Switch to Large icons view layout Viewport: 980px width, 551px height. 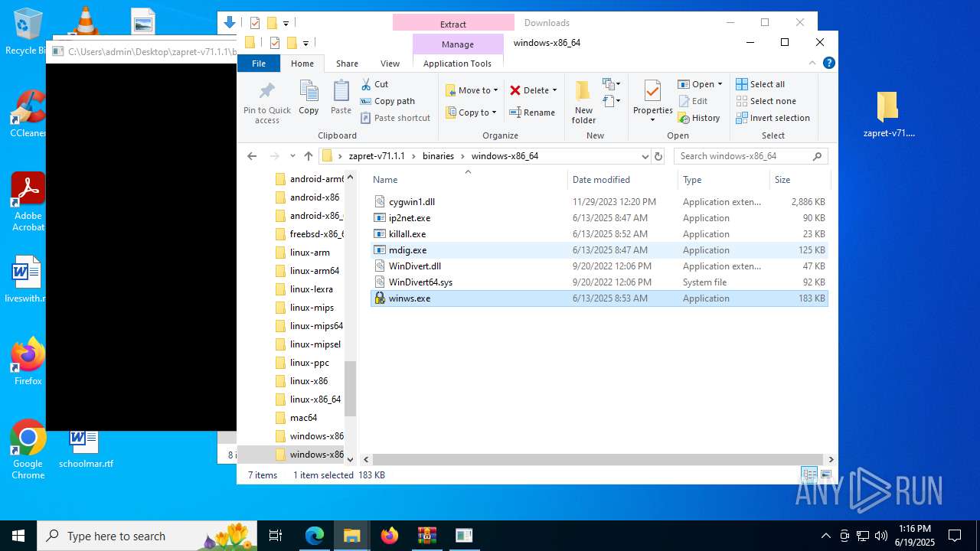click(x=825, y=475)
